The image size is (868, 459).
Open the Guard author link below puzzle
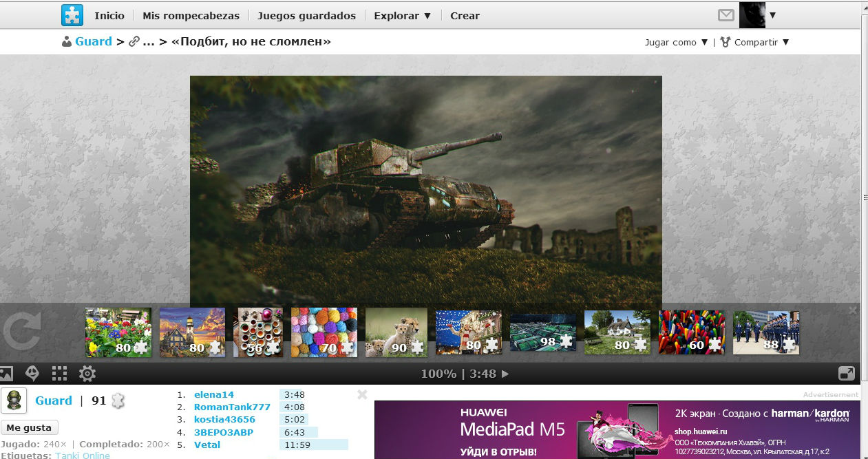[54, 401]
